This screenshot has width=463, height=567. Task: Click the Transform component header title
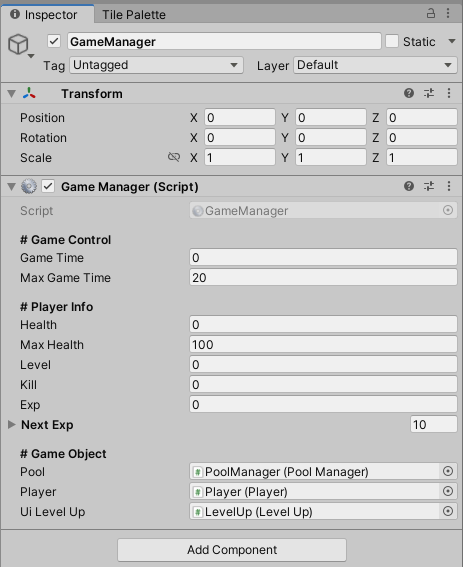[92, 94]
